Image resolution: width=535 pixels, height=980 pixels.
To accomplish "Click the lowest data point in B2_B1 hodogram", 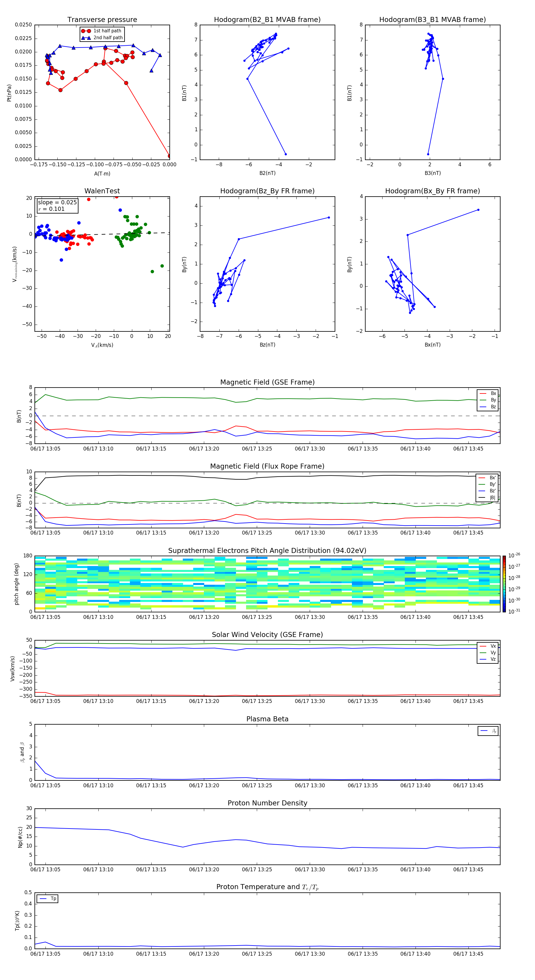I will pos(286,154).
